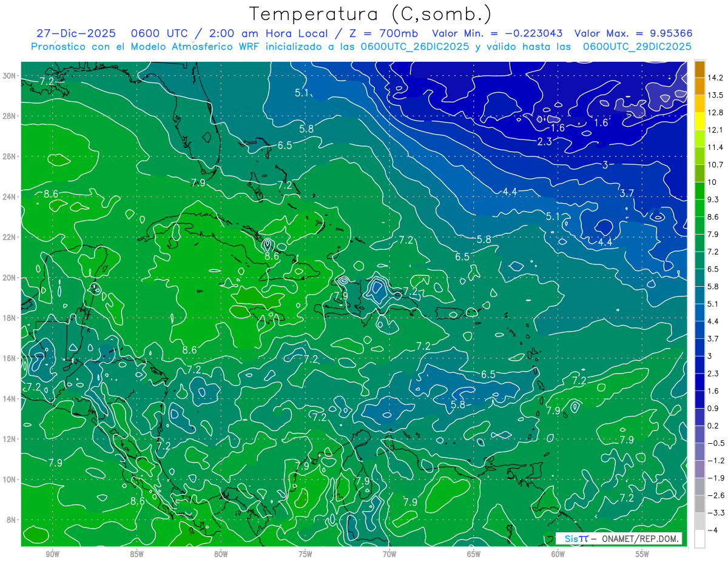Click the "14.2" color bar label
This screenshot has height=562, width=728.
[x=716, y=78]
